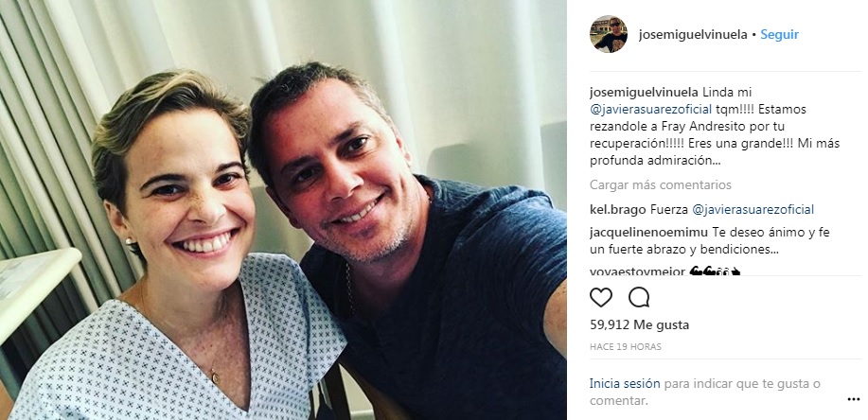868x420 pixels.
Task: Click the selfie photo of the post
Action: click(x=283, y=210)
